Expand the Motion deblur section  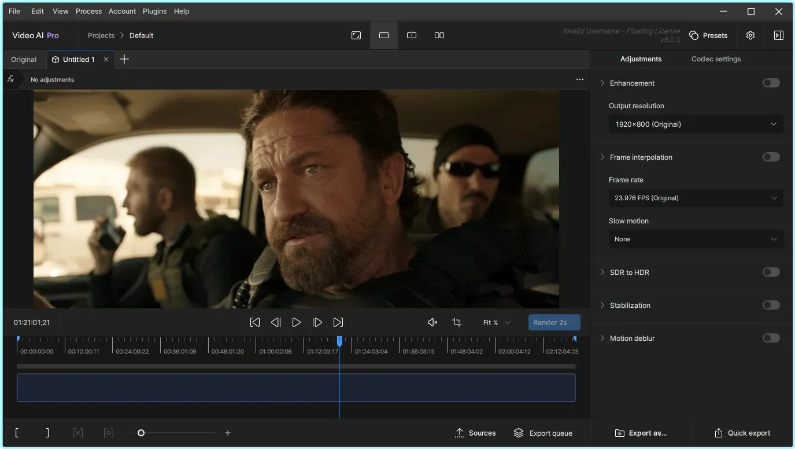click(602, 338)
